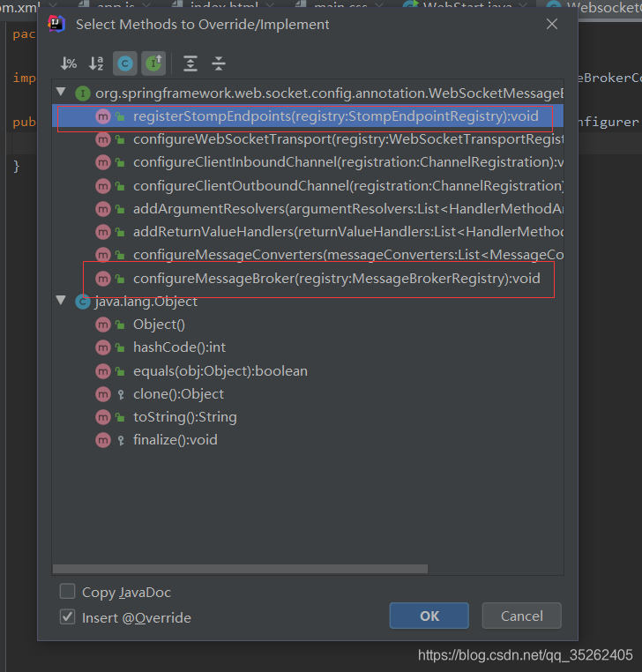The height and width of the screenshot is (672, 642).
Task: Select the org.springframework.web.socket.config interface row
Action: 308,93
